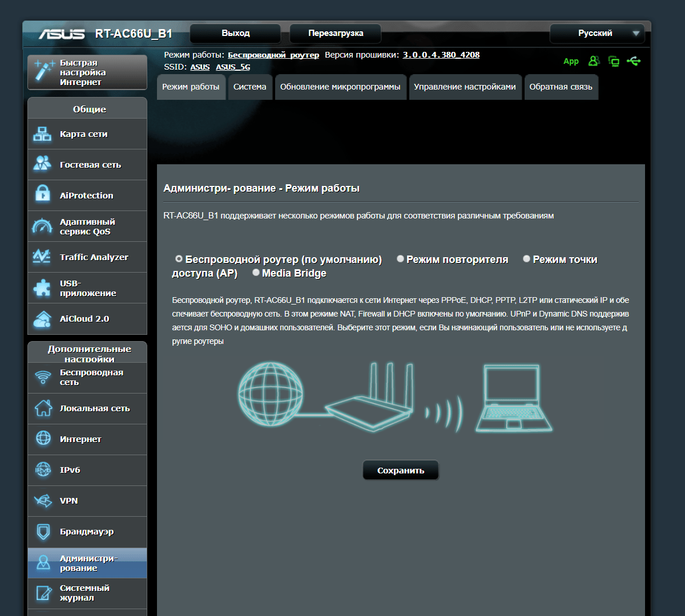This screenshot has height=616, width=685.
Task: Switch to Система tab
Action: (x=250, y=87)
